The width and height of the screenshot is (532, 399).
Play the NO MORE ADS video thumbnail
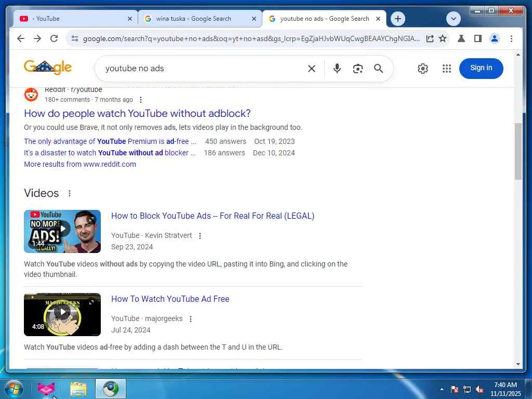click(62, 231)
